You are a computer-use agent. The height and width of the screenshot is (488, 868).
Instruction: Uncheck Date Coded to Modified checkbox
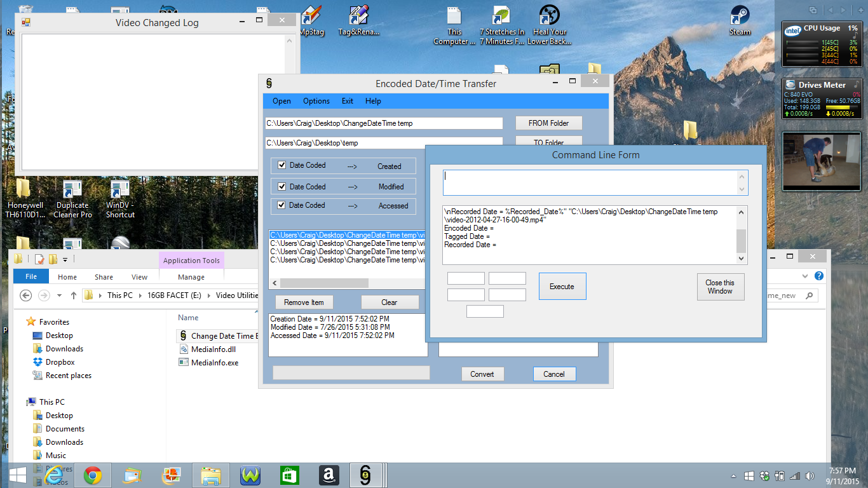tap(282, 186)
